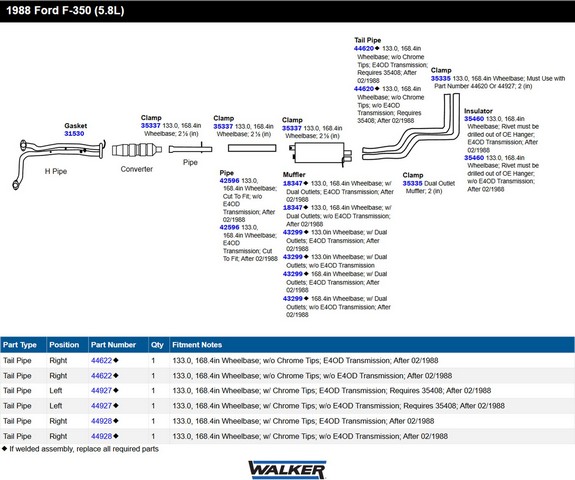The height and width of the screenshot is (480, 575).
Task: Click the short Pipe image labeled Pipe
Action: tap(190, 149)
